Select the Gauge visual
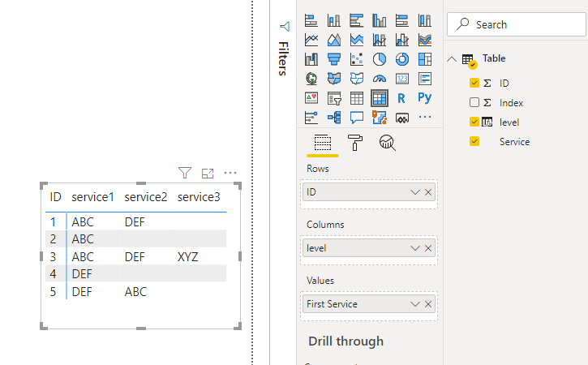The image size is (588, 365). point(379,79)
